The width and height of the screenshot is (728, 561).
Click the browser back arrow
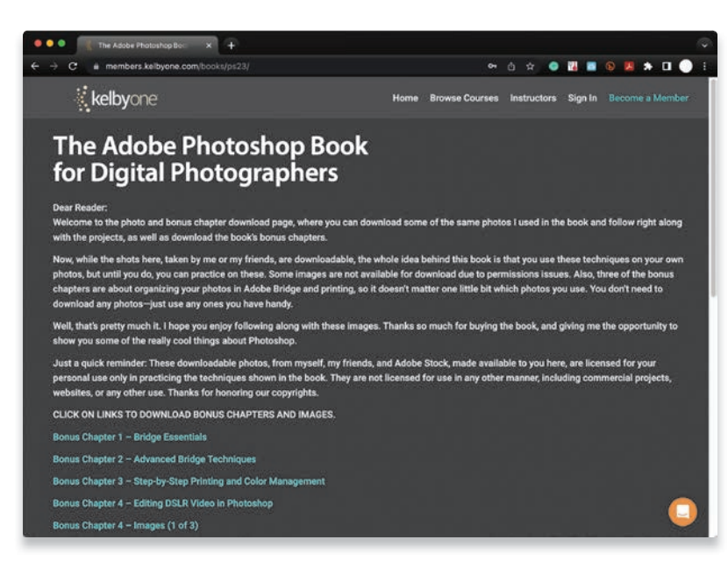35,66
